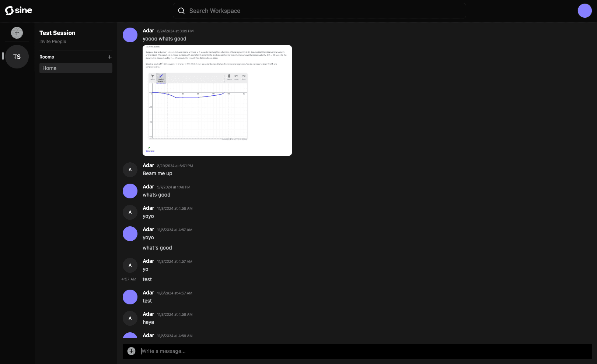Select the 'yoooo whats good' message text
The image size is (597, 364).
(165, 39)
